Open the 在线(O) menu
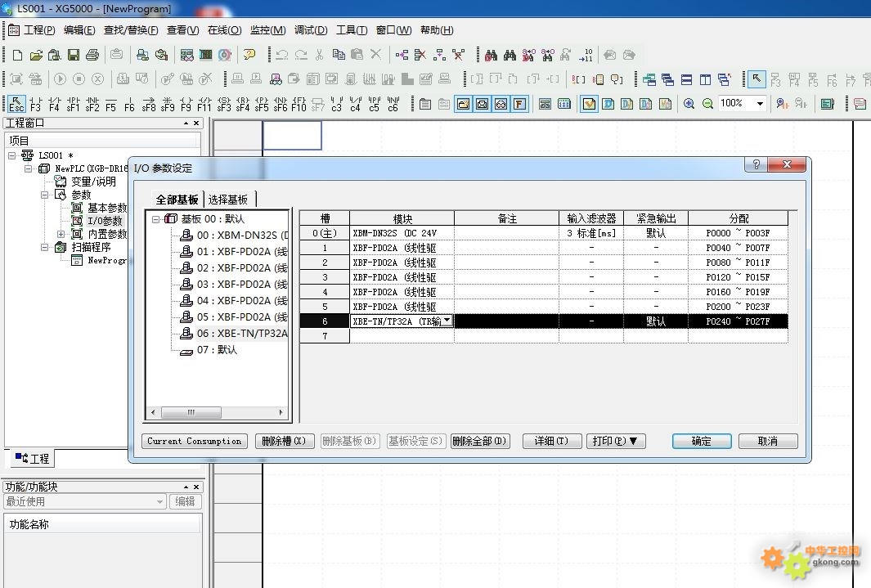The image size is (871, 588). [224, 30]
